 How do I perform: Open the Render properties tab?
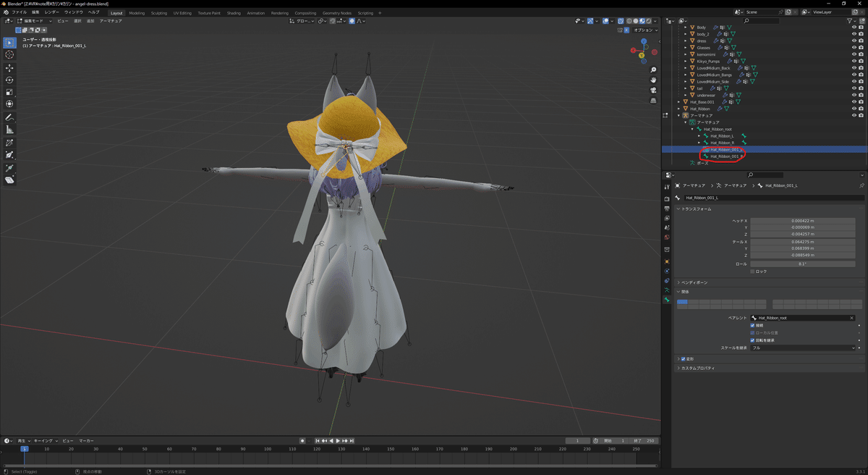(x=666, y=198)
